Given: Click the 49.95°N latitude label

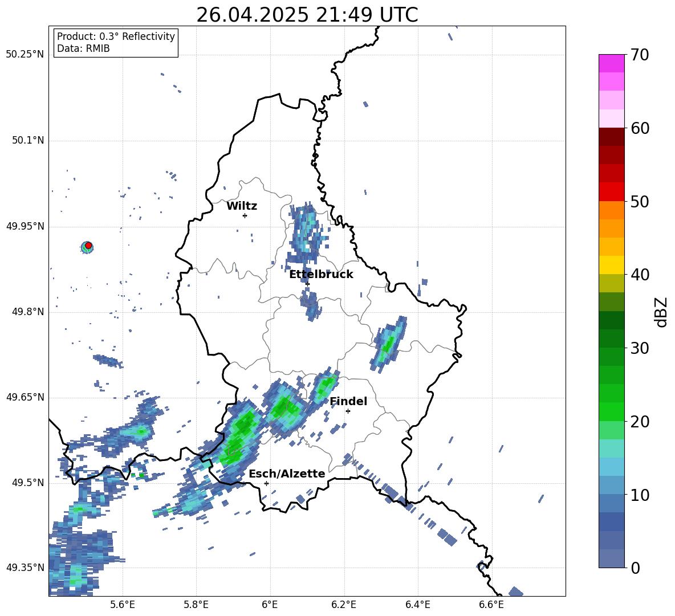Looking at the screenshot, I should (x=25, y=226).
